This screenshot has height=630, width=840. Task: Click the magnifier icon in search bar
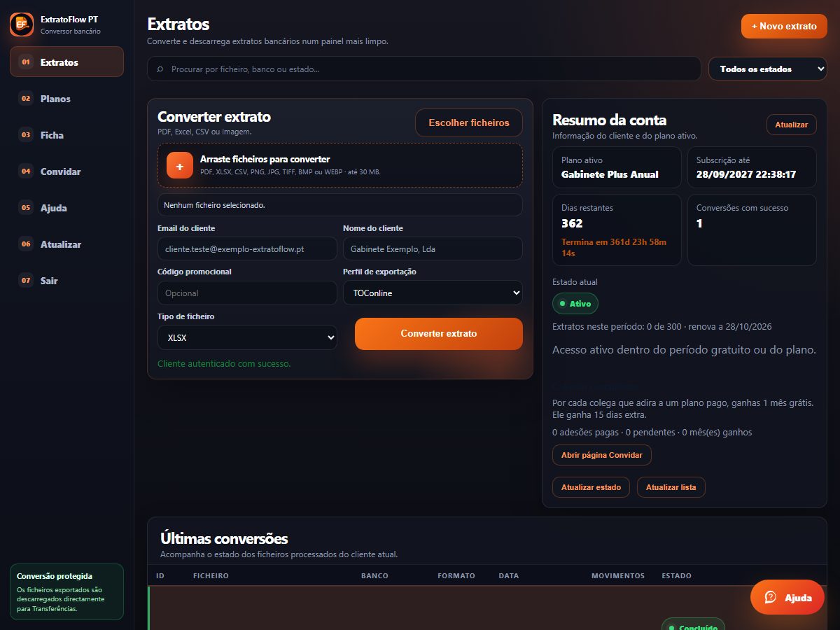click(160, 69)
